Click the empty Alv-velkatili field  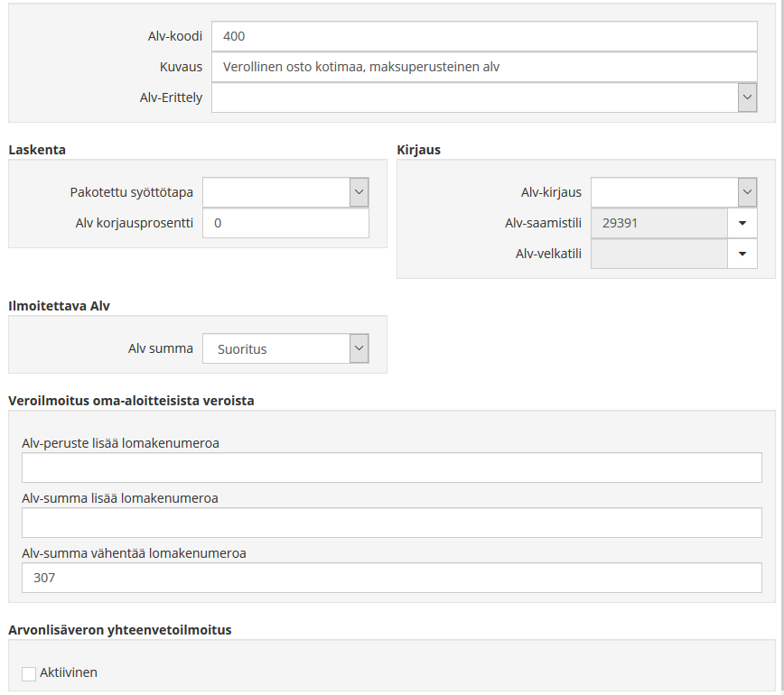click(x=658, y=254)
